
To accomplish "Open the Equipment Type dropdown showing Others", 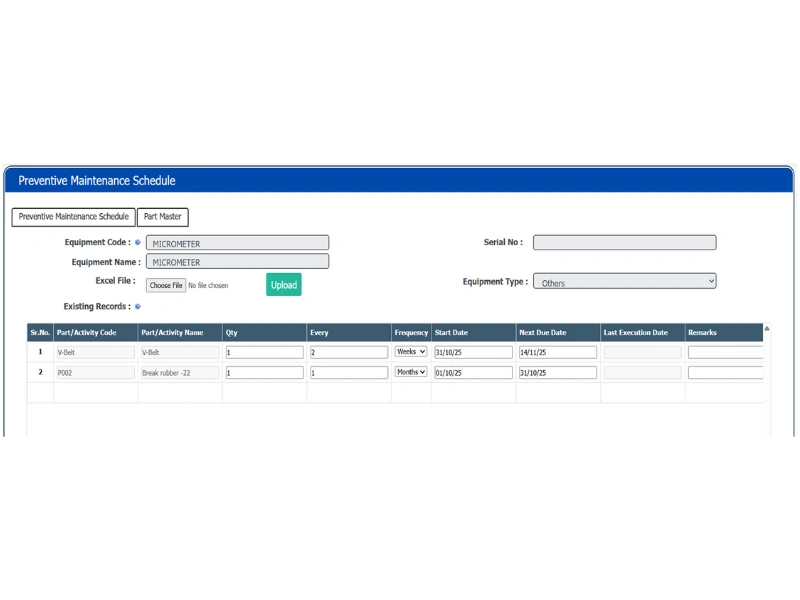I will (x=624, y=281).
